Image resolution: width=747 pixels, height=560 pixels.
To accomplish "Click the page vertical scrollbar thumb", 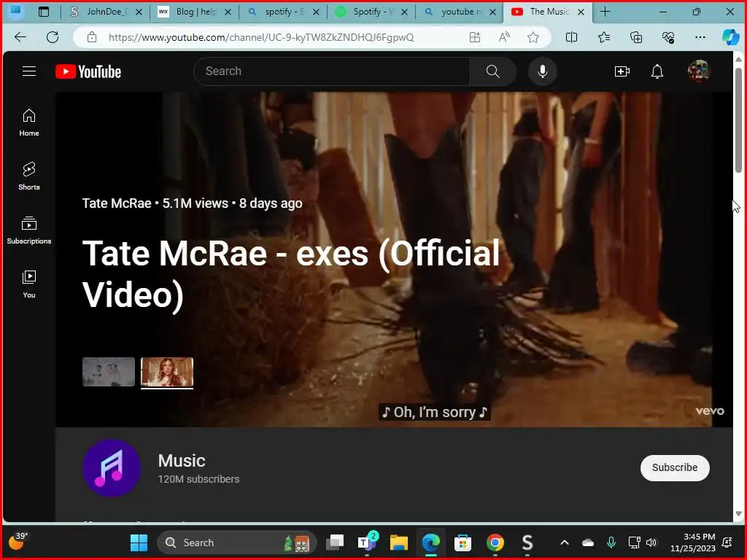I will click(738, 120).
